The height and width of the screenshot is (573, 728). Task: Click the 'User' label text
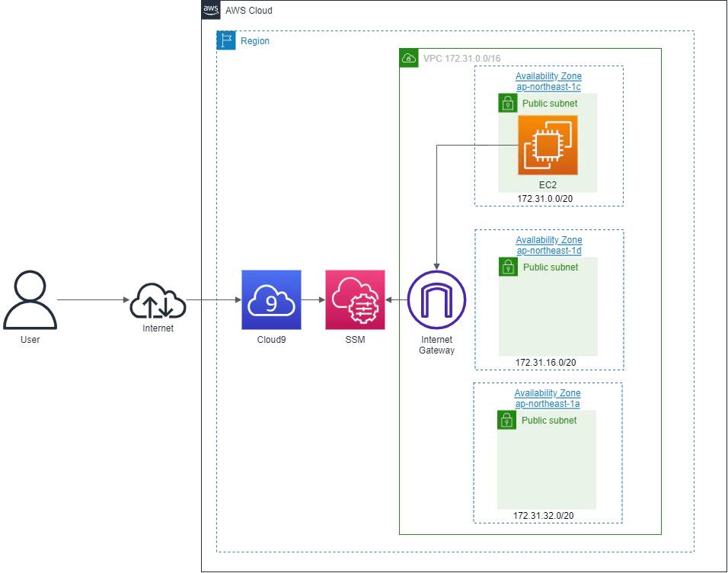pos(30,340)
